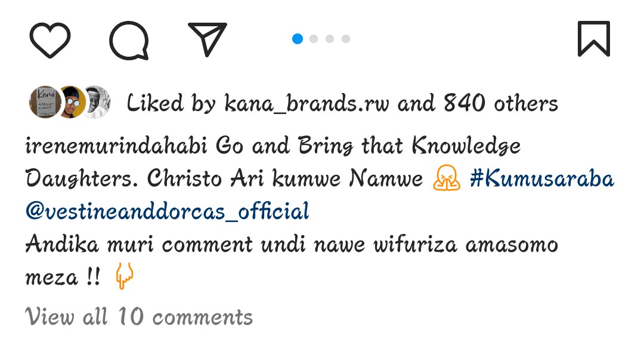Open comments via speech bubble icon
The height and width of the screenshot is (339, 644).
tap(129, 40)
